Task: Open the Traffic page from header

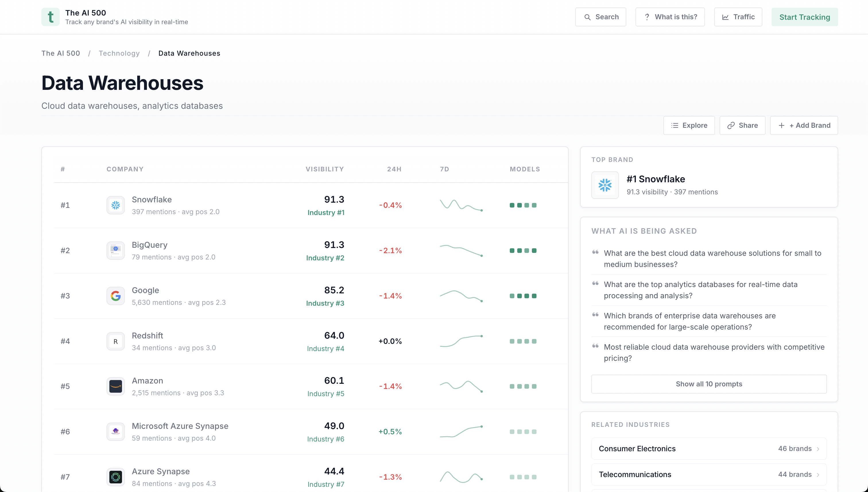Action: tap(738, 17)
